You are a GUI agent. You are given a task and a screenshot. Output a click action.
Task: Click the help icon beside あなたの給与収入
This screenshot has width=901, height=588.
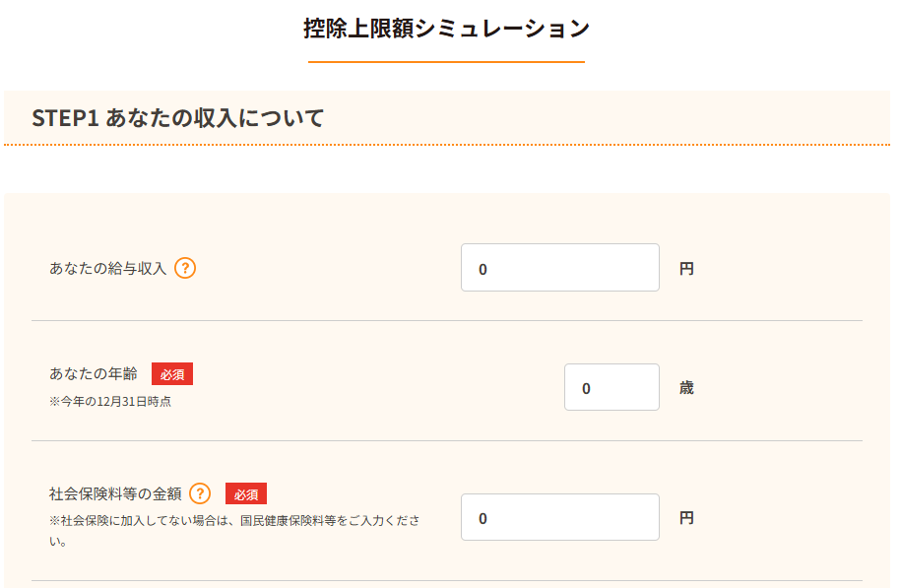click(x=185, y=268)
